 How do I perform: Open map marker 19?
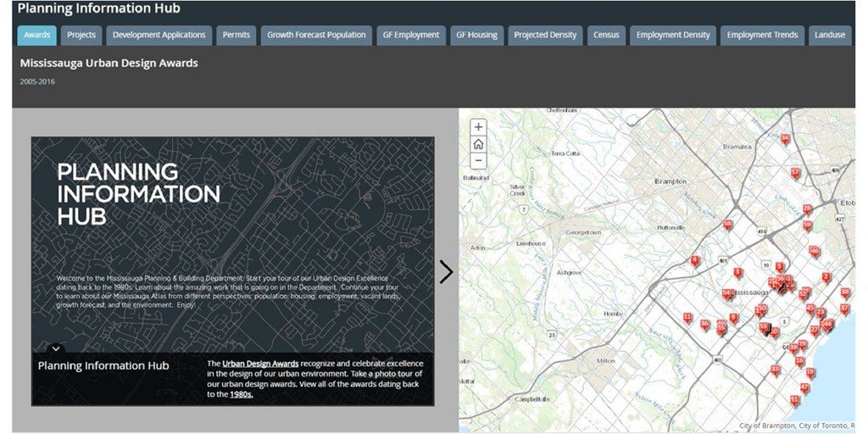point(810,373)
